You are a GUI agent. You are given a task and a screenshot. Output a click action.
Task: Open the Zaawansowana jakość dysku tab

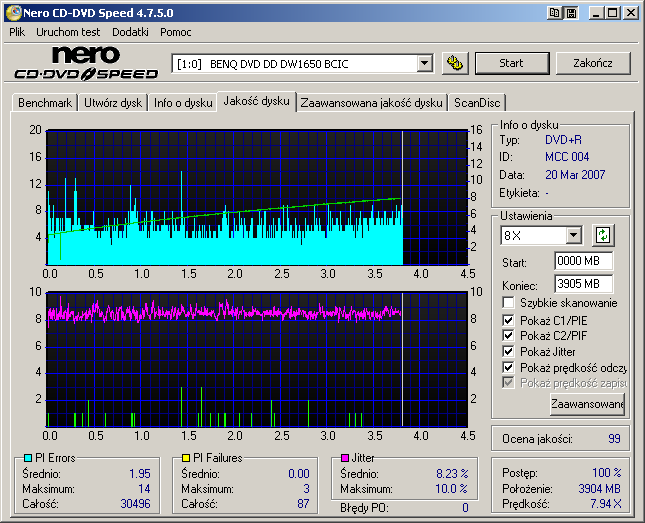click(x=371, y=102)
